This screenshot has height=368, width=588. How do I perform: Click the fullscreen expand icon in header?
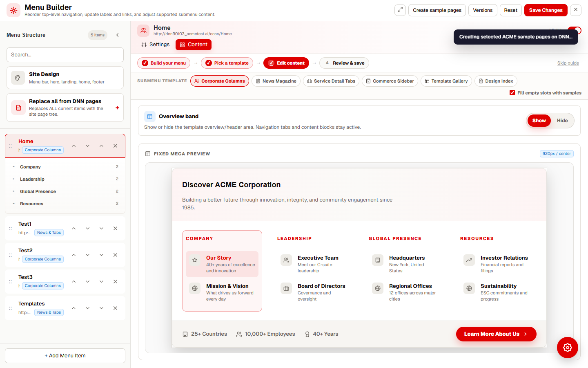click(x=400, y=10)
